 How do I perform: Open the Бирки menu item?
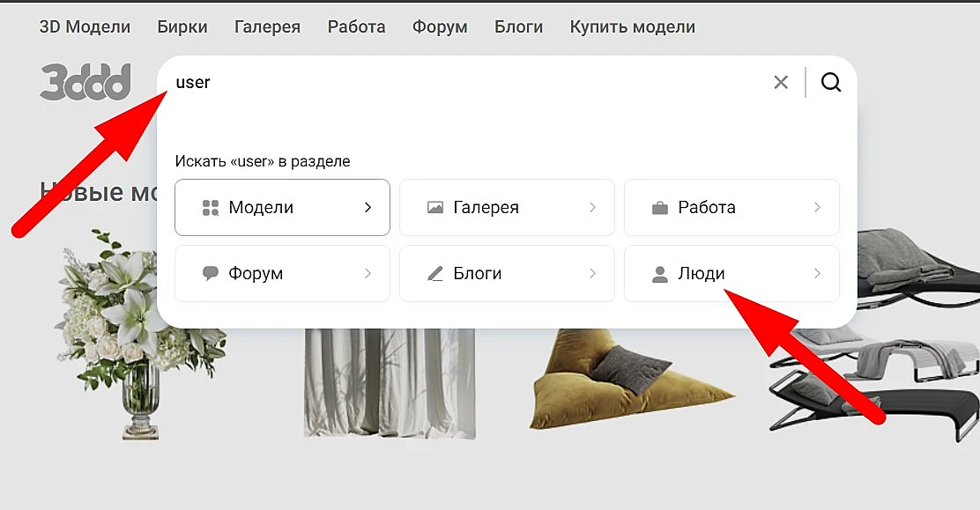point(182,27)
